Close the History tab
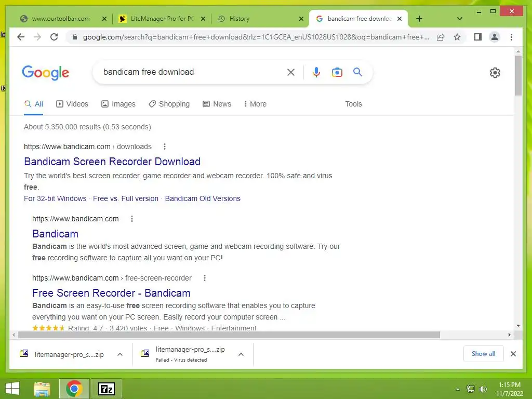The image size is (532, 399). (x=301, y=19)
